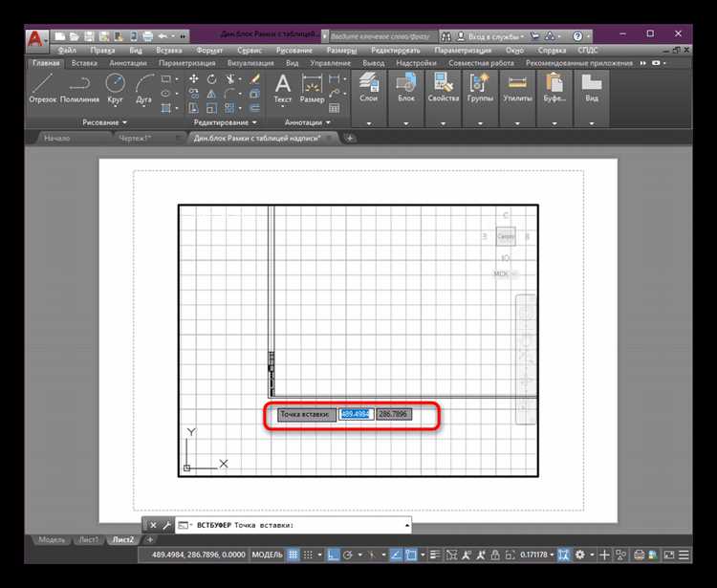Image resolution: width=717 pixels, height=588 pixels.
Task: Click the X coordinate input 489.4984
Action: coord(357,414)
